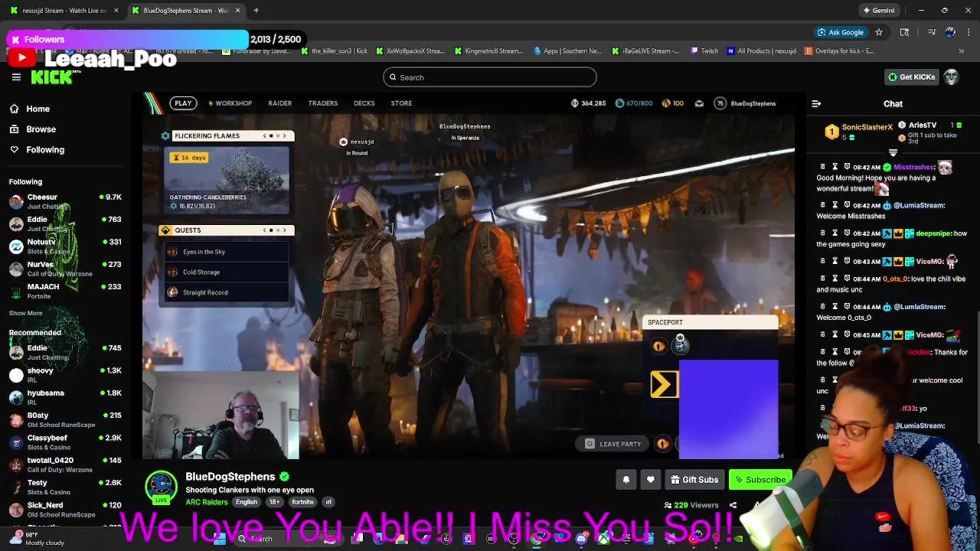Click the Gemini button in Chrome
980x551 pixels.
[878, 11]
